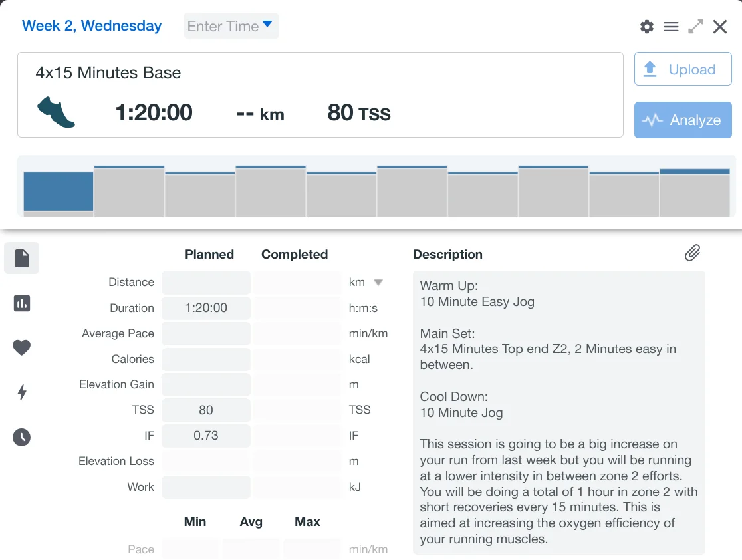The width and height of the screenshot is (742, 560).
Task: Select the last cool-down block in chart
Action: [x=694, y=193]
